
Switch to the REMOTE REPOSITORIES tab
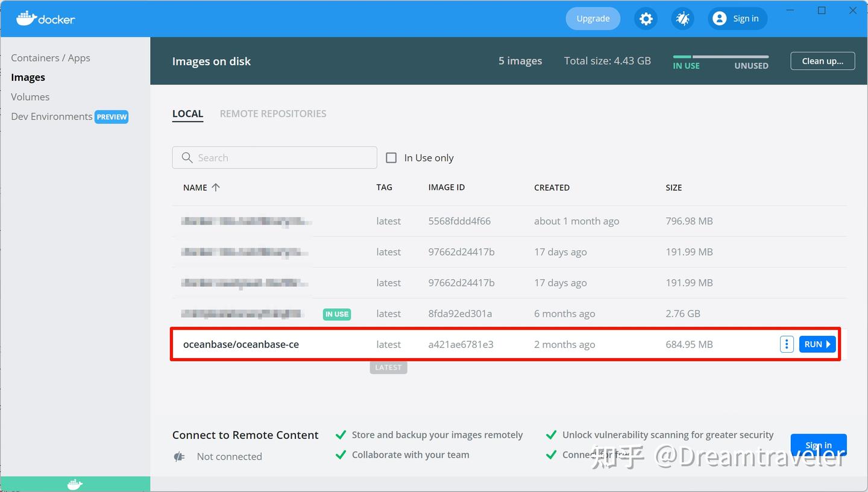[x=273, y=113]
